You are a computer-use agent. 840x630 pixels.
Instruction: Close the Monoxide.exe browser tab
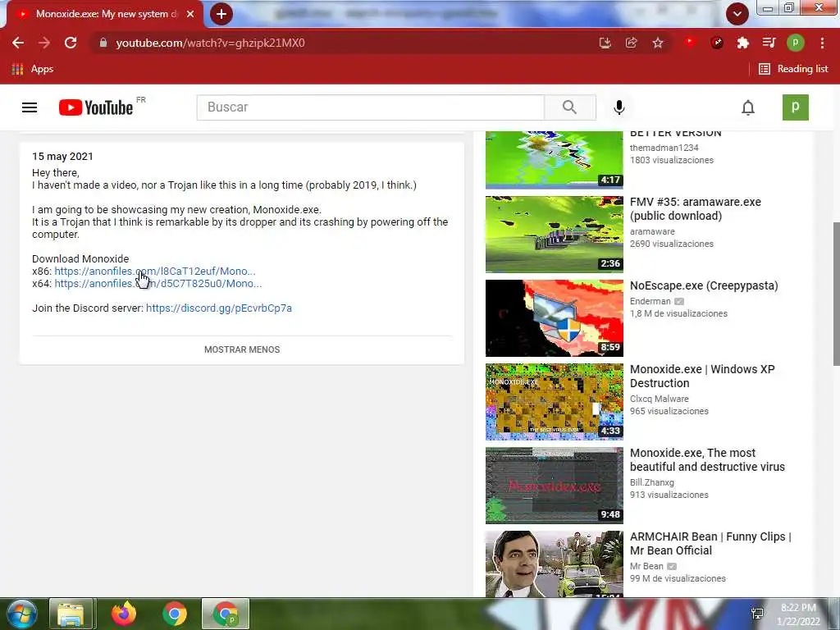[x=190, y=14]
